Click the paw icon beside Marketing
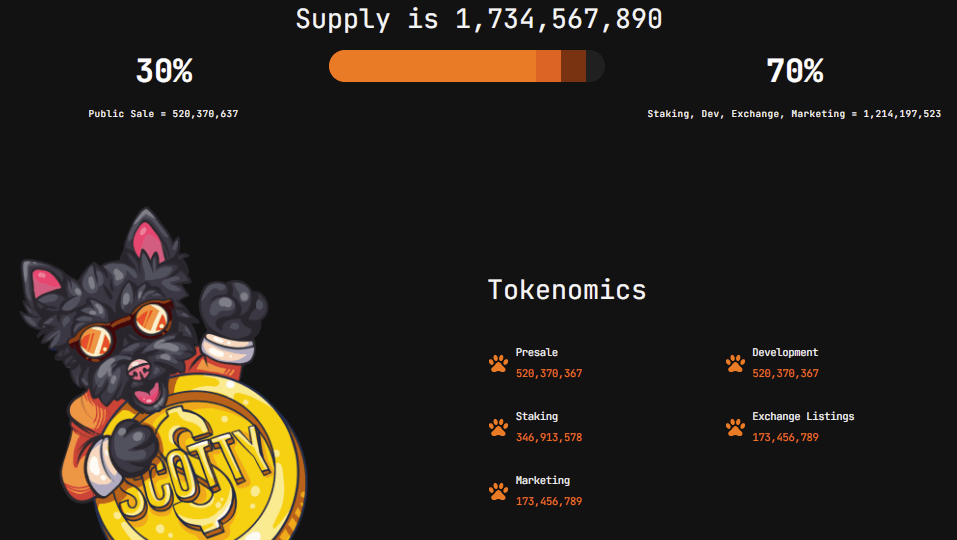This screenshot has width=957, height=540. 498,491
